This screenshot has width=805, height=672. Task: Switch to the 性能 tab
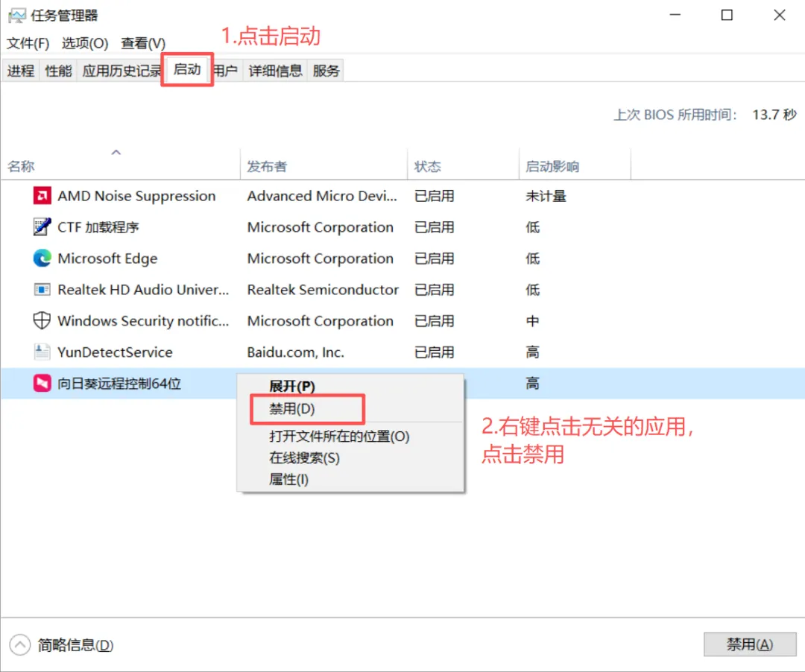pyautogui.click(x=59, y=71)
